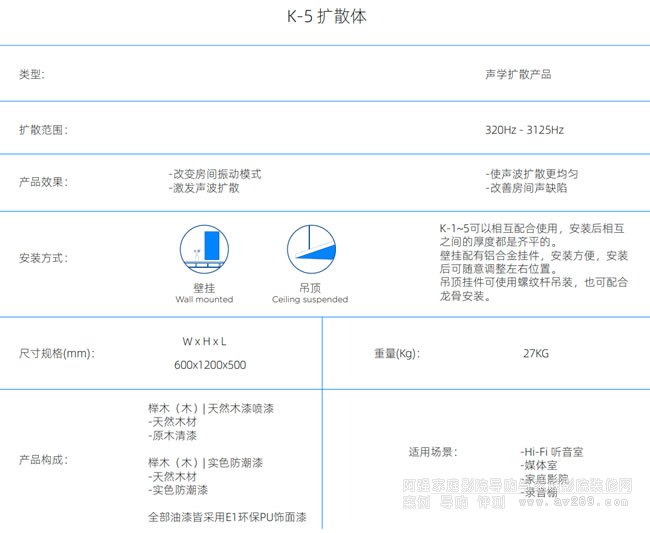650x533 pixels.
Task: Click the Ceiling suspended caption text
Action: pos(310,299)
